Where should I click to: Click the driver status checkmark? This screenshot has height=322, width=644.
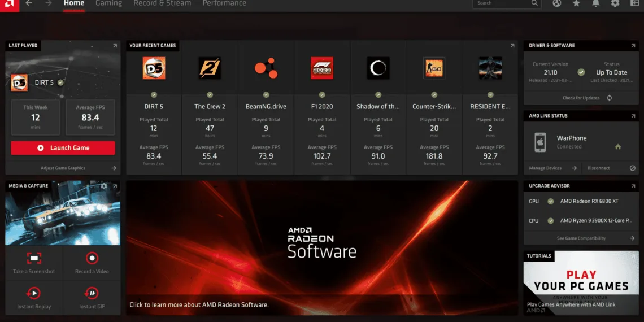(581, 72)
